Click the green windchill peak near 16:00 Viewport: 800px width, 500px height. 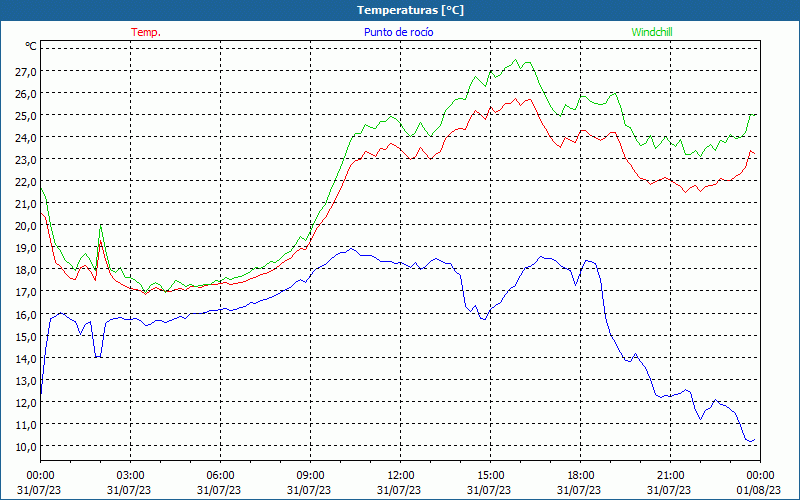click(515, 60)
